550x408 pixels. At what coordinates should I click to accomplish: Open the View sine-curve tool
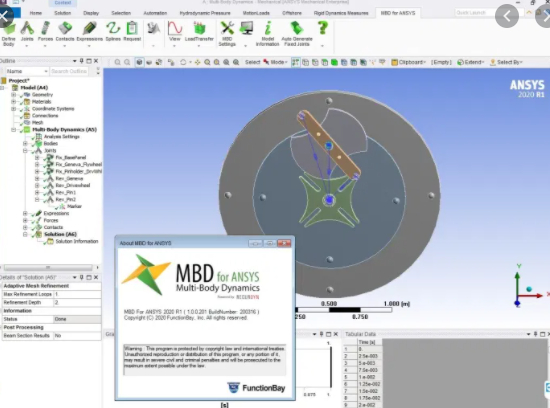click(175, 29)
